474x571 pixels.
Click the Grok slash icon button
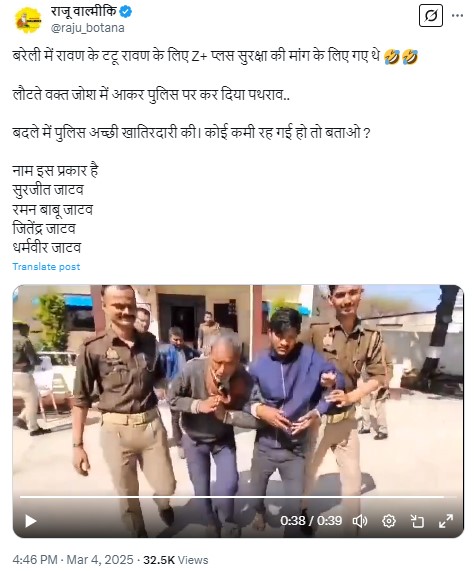click(431, 16)
